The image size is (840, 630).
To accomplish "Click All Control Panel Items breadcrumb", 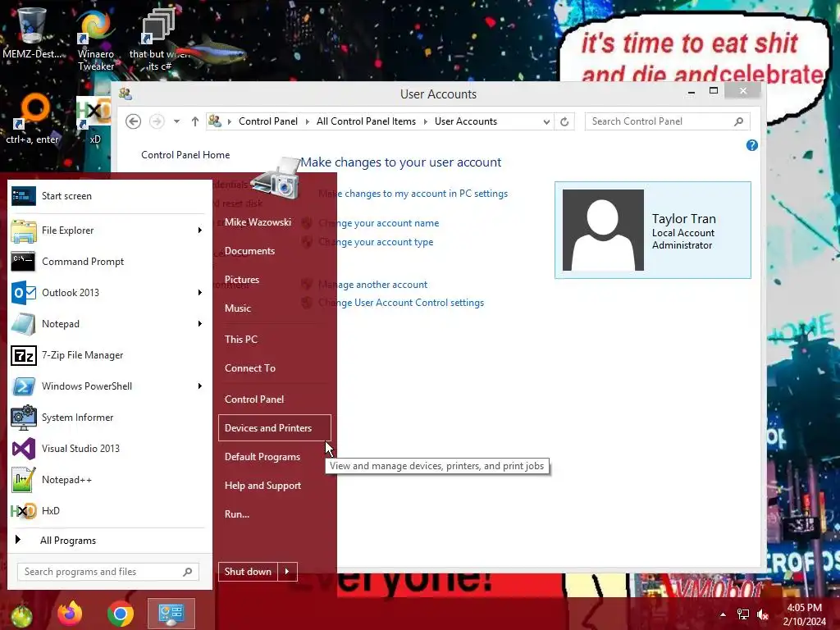I will 366,121.
